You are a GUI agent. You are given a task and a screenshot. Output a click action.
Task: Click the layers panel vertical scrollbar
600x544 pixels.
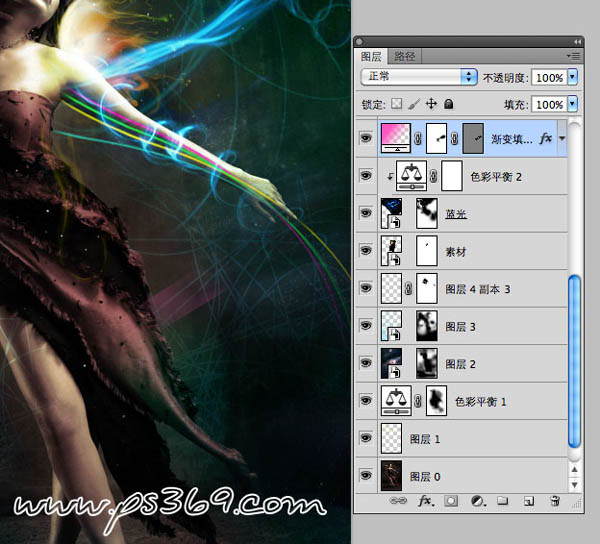(574, 360)
